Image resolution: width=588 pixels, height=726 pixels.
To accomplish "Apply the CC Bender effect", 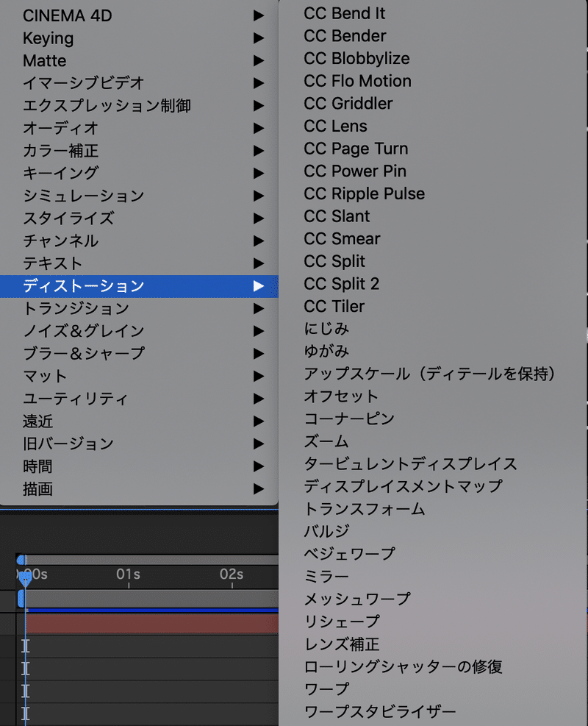I will pos(433,36).
